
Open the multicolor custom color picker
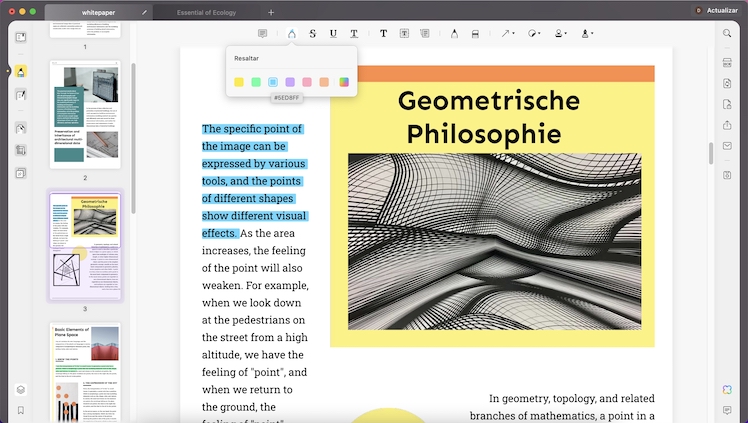click(342, 82)
